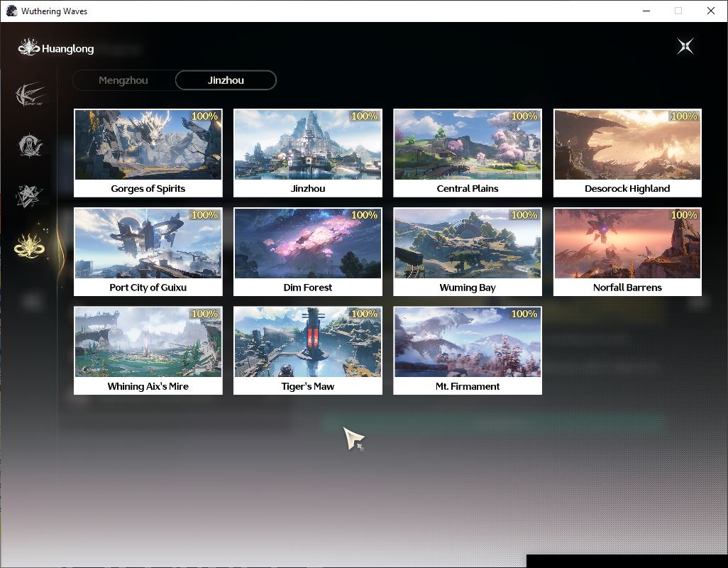Open the Dim Forest card

coord(308,252)
